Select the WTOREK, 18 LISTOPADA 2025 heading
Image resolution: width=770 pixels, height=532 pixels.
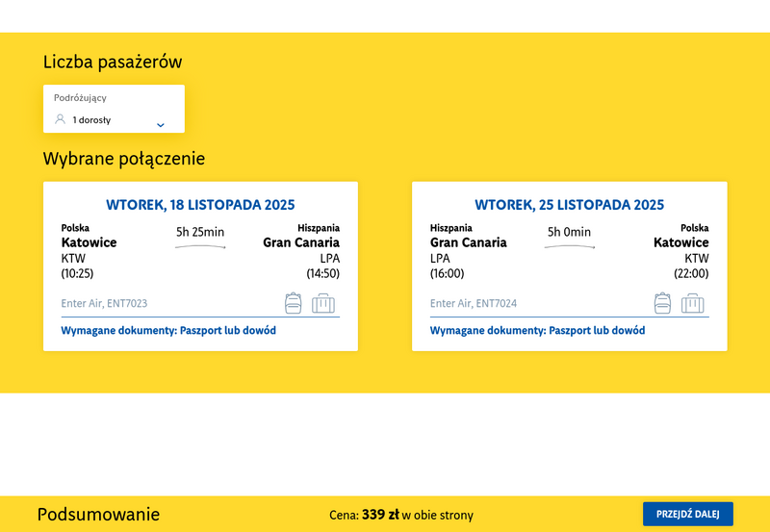[200, 205]
